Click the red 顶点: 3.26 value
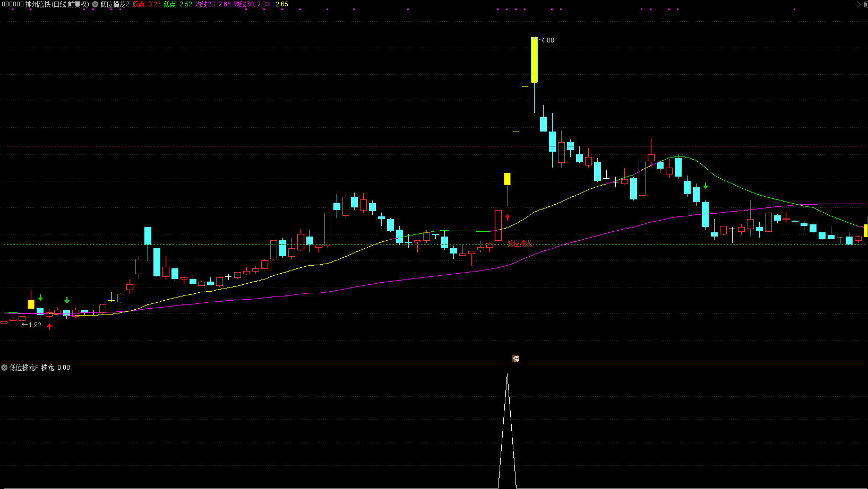The height and width of the screenshot is (489, 868). click(x=147, y=4)
